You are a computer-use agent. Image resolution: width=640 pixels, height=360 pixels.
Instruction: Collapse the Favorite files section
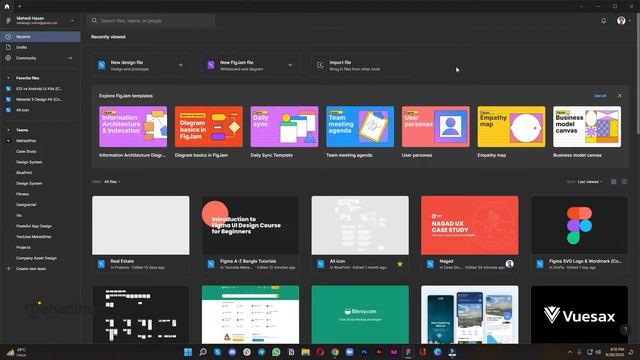[8, 78]
